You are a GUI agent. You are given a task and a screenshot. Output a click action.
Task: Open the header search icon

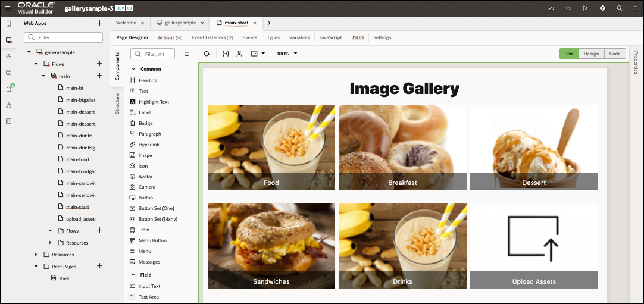[x=620, y=8]
